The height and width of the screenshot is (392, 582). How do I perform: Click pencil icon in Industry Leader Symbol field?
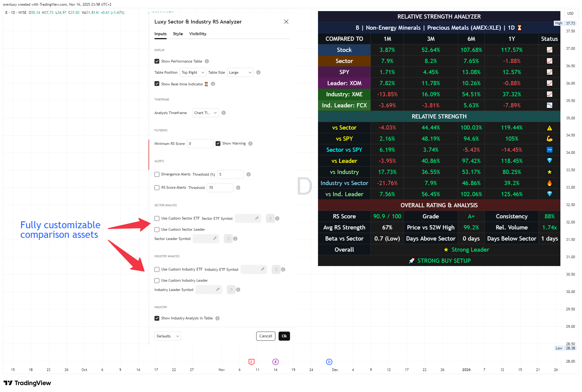[218, 289]
